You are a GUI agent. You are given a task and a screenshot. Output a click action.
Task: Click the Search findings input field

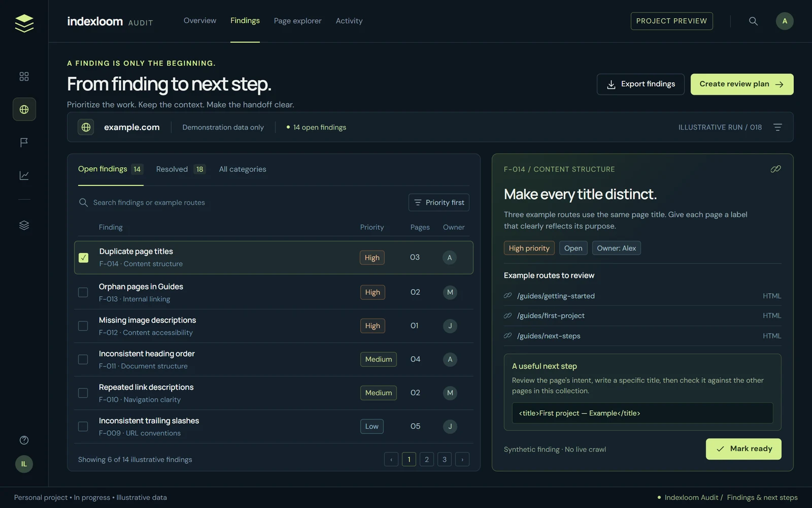pos(239,202)
